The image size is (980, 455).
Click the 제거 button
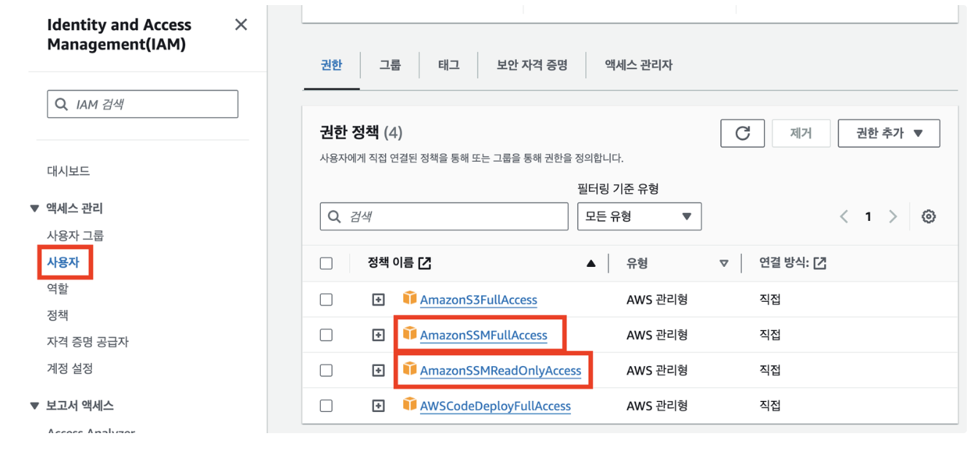pos(801,133)
